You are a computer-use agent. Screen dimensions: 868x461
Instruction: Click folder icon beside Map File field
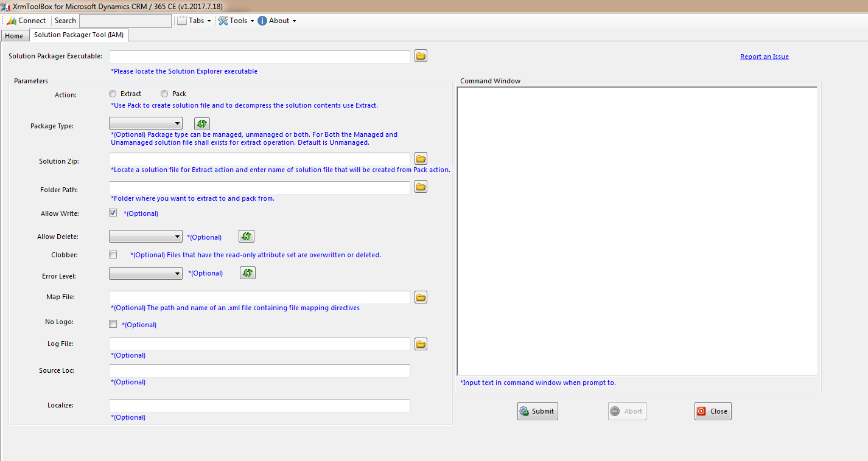pos(421,297)
